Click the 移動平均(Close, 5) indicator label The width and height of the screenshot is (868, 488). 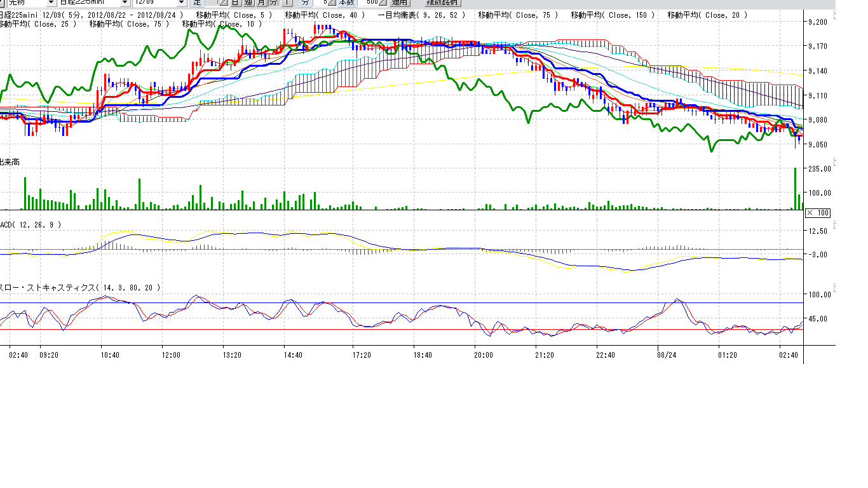coord(234,15)
